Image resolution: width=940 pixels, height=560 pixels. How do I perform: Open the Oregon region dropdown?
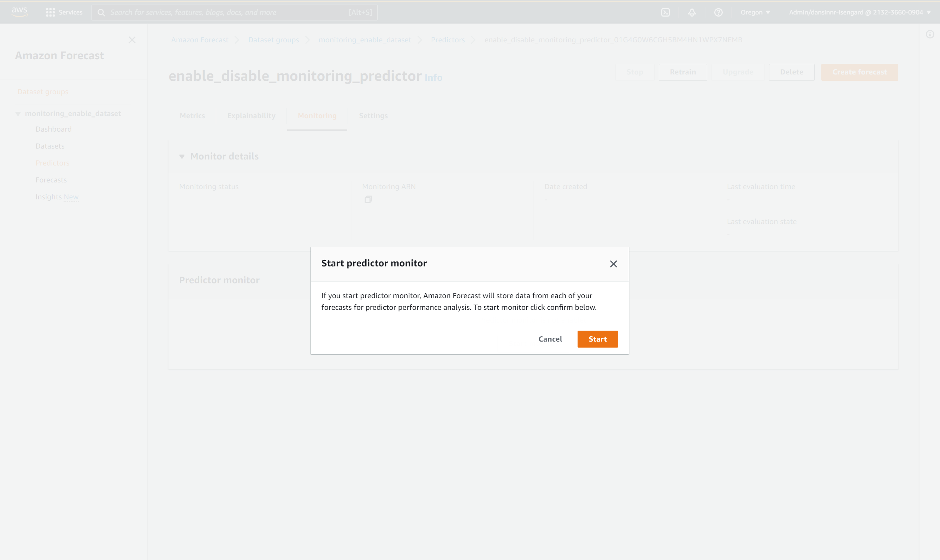click(x=755, y=12)
